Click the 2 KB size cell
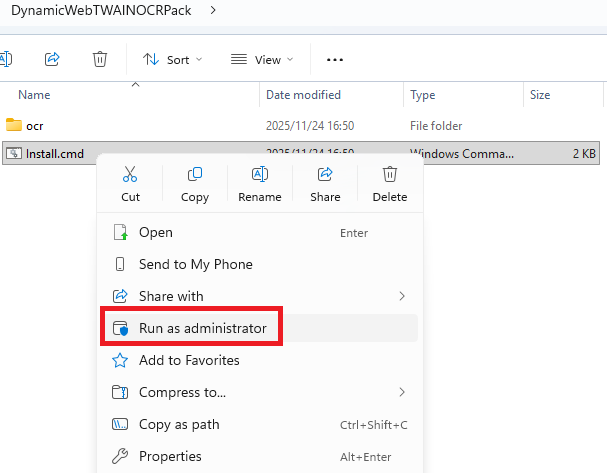The image size is (607, 473). click(x=584, y=154)
